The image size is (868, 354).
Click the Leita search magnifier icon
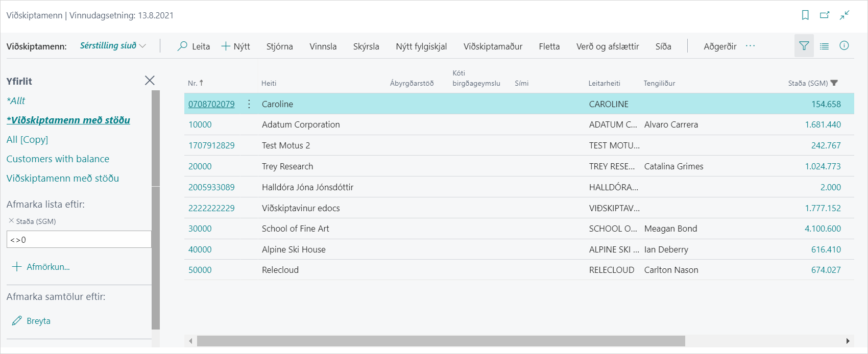[x=182, y=46]
